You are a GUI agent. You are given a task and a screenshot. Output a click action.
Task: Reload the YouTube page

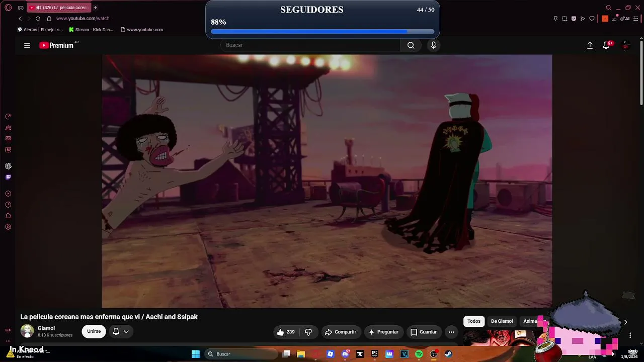click(x=38, y=19)
